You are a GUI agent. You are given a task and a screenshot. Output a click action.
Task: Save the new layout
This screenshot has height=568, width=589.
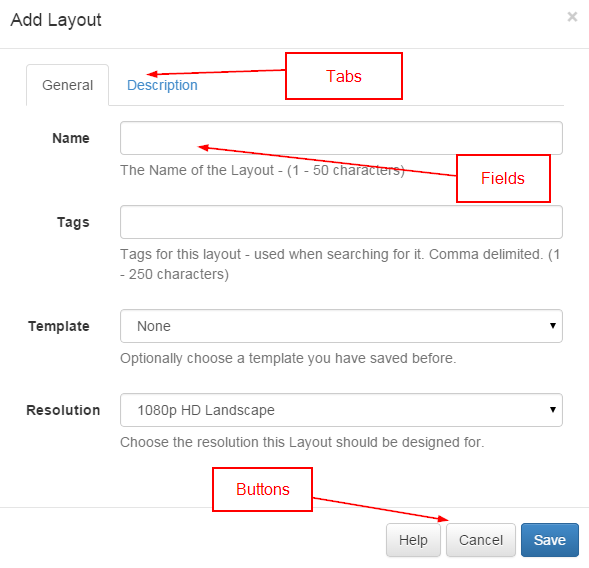click(x=550, y=540)
